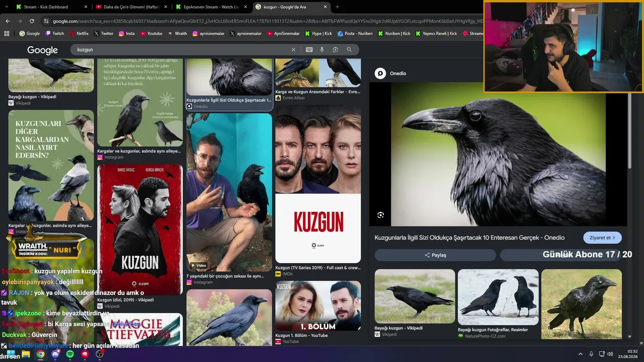The image size is (644, 362).
Task: Open the large Onedio raven preview image
Action: click(x=498, y=154)
